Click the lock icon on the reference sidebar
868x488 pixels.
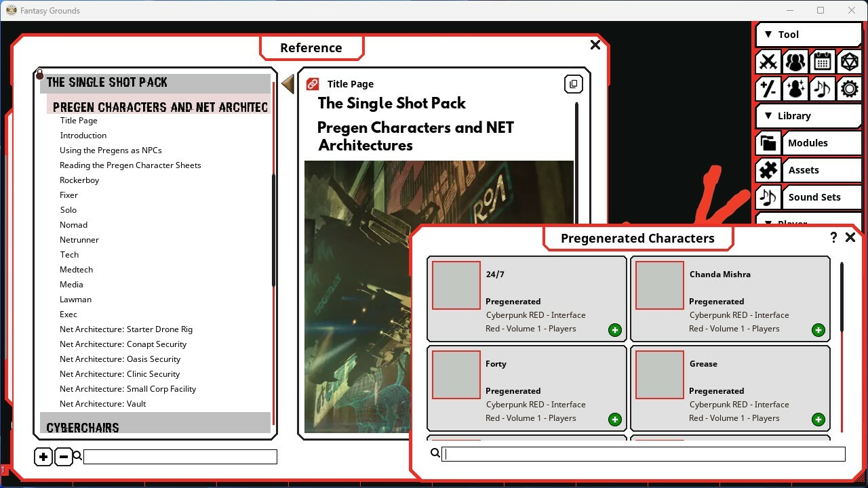click(x=39, y=75)
